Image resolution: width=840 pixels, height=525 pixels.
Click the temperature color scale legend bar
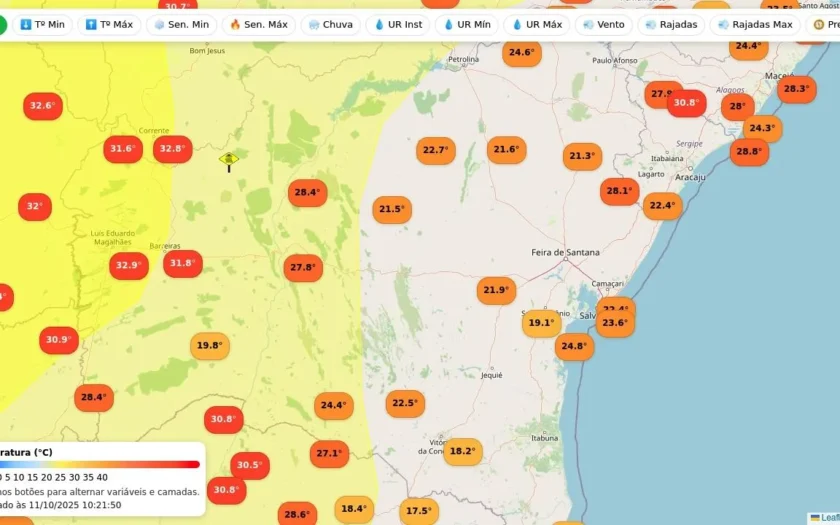pos(100,464)
